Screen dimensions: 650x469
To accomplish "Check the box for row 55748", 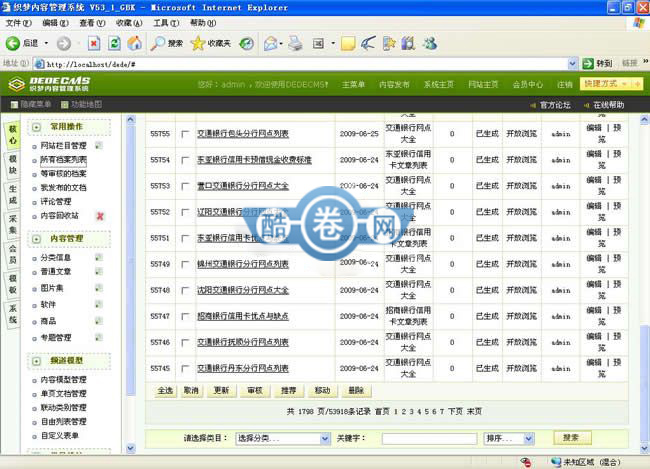I will tap(185, 290).
